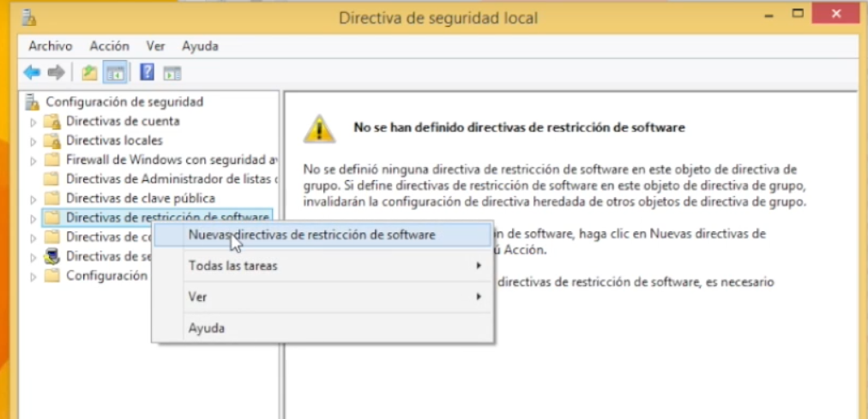Choose Nuevas directivas de restricción de software

click(x=311, y=234)
